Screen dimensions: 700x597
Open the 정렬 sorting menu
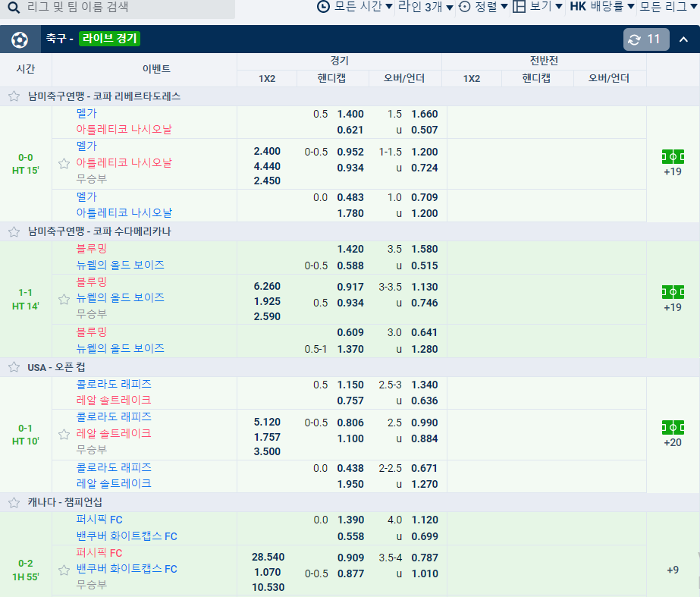(484, 7)
